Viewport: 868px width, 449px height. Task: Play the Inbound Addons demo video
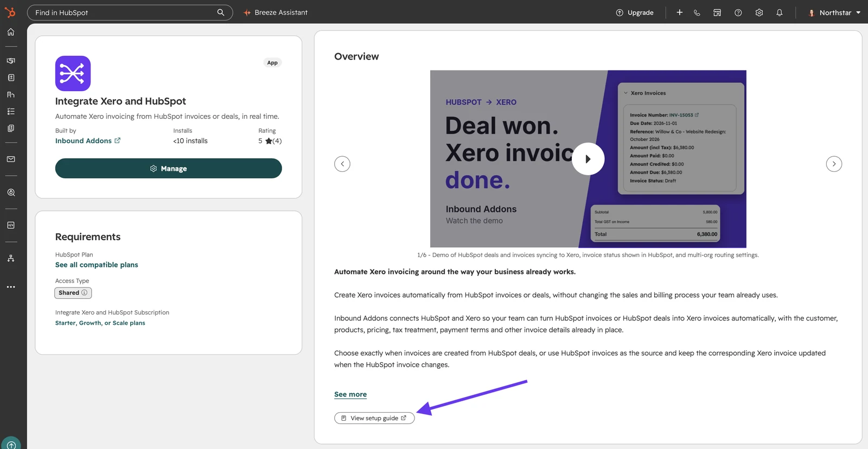(x=588, y=159)
